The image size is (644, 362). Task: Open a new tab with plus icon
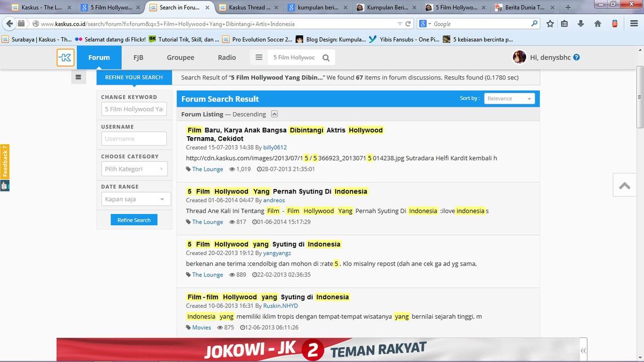(x=568, y=8)
